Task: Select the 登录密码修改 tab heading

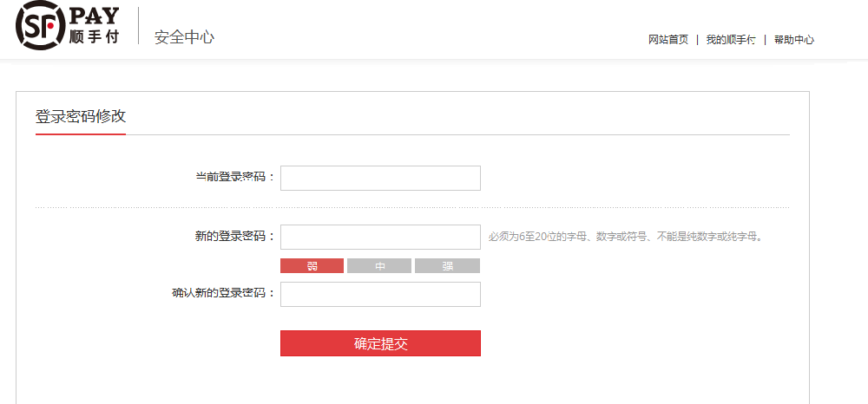Action: coord(81,117)
